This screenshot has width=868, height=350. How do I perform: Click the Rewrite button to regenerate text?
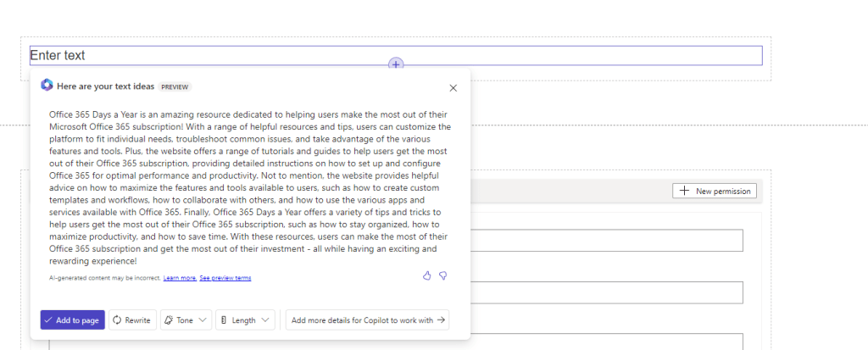[x=132, y=320]
